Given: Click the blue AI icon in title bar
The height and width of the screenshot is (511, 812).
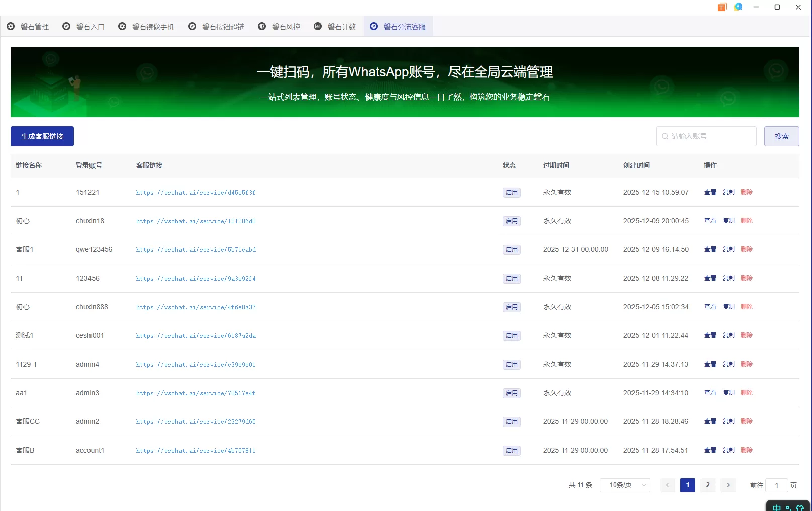Looking at the screenshot, I should click(x=738, y=7).
